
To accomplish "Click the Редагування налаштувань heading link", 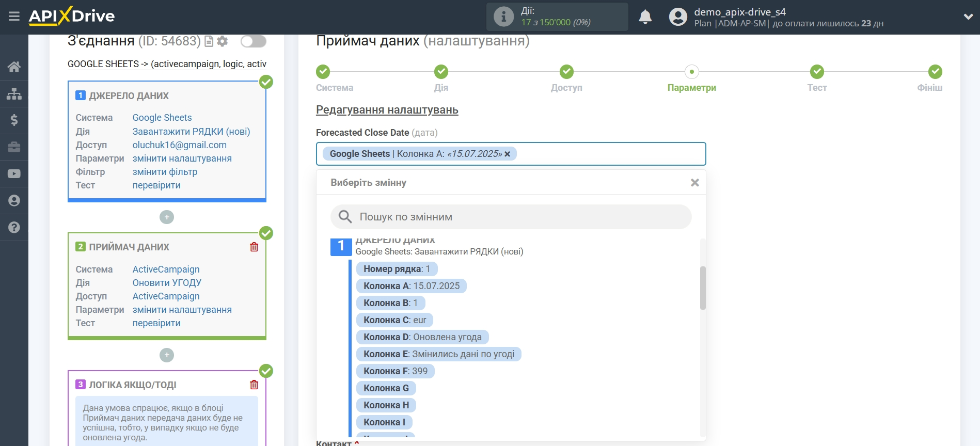I will [387, 110].
